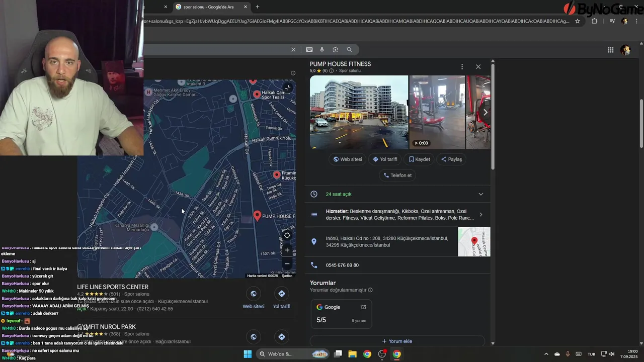
Task: Select the Halkalı Spor Tesisi map pin
Action: (257, 94)
